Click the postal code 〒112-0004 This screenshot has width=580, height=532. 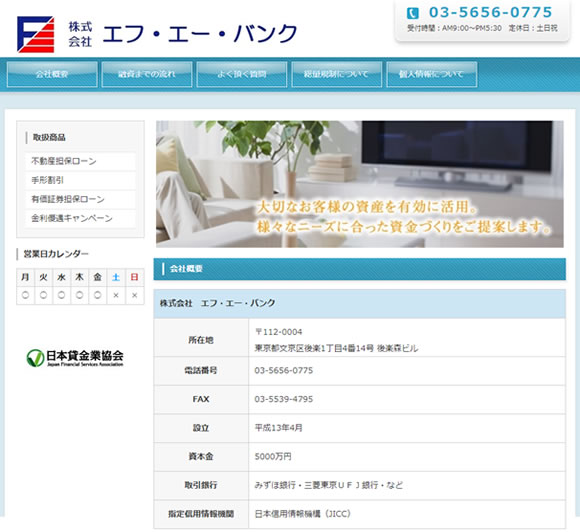(x=279, y=332)
